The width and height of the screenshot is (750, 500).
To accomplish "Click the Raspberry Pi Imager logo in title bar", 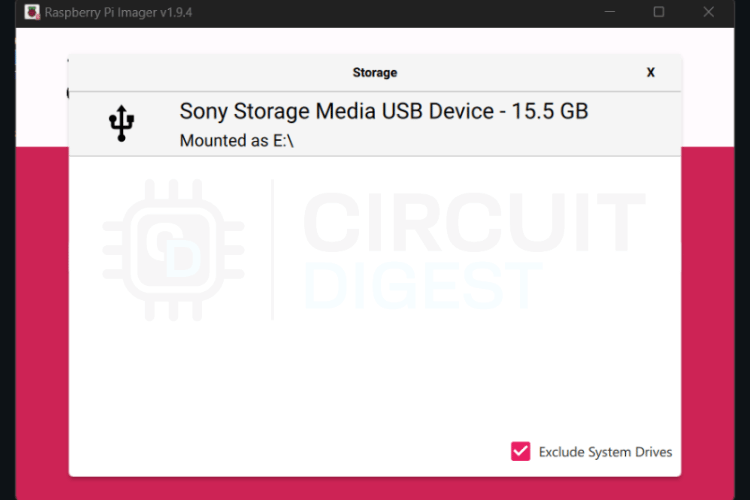I will (x=31, y=12).
